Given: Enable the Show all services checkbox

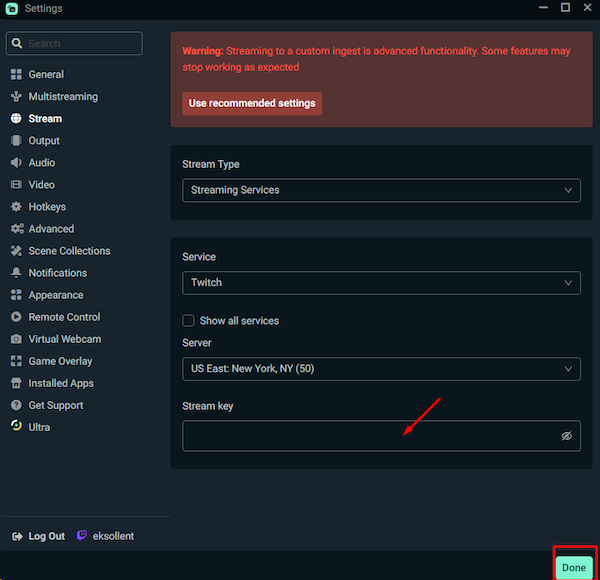Looking at the screenshot, I should coord(188,321).
